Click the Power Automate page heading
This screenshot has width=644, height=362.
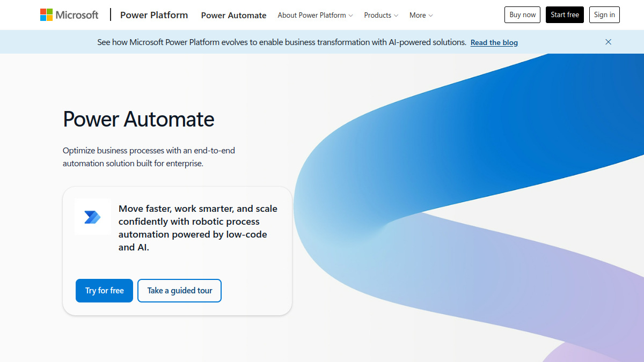(138, 119)
